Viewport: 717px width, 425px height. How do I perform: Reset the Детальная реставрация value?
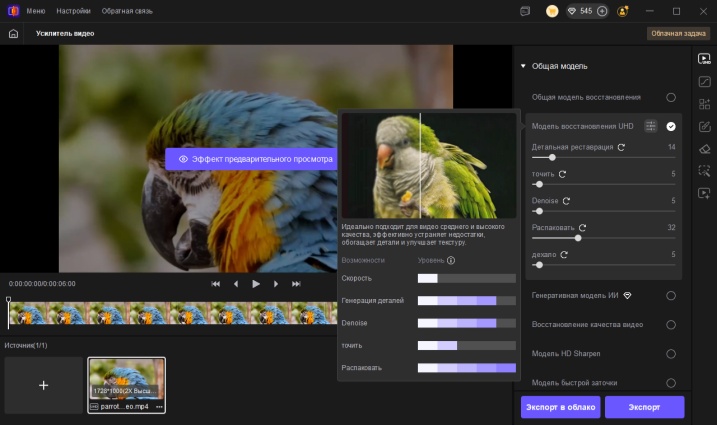pyautogui.click(x=622, y=147)
